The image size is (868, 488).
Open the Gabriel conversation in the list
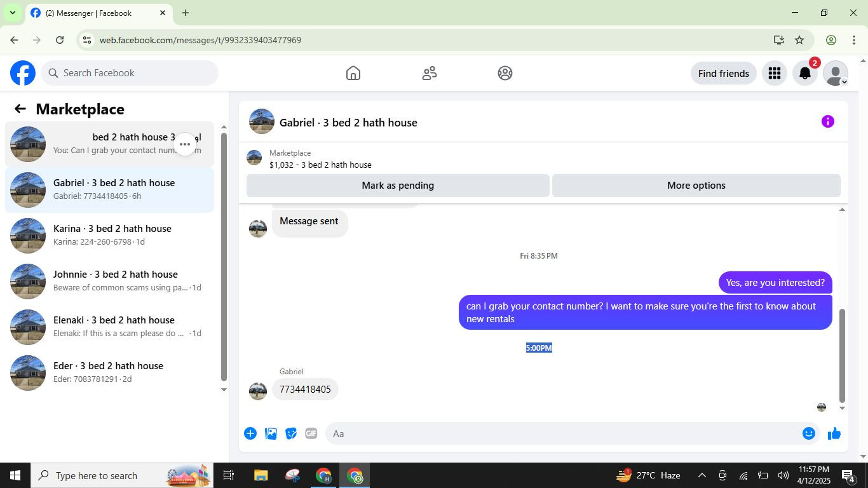[109, 189]
